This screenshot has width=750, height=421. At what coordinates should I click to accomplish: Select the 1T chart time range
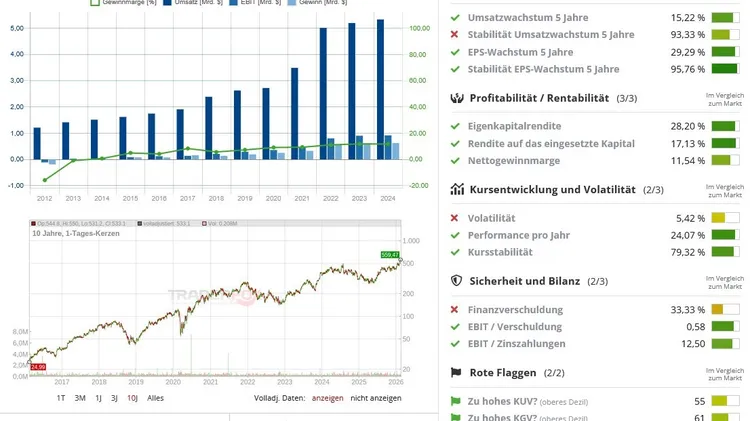coord(60,398)
